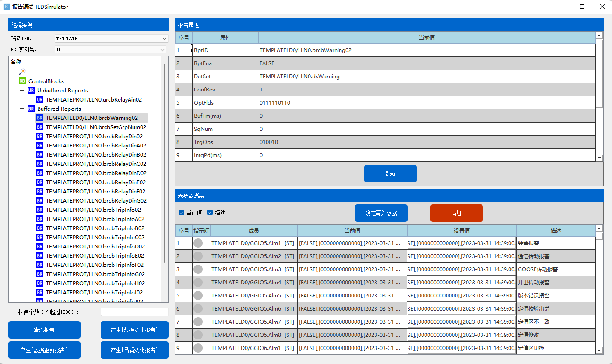
Task: Click member cell TEMPLATELD0/GGIO5.Alm7
Action: click(254, 322)
